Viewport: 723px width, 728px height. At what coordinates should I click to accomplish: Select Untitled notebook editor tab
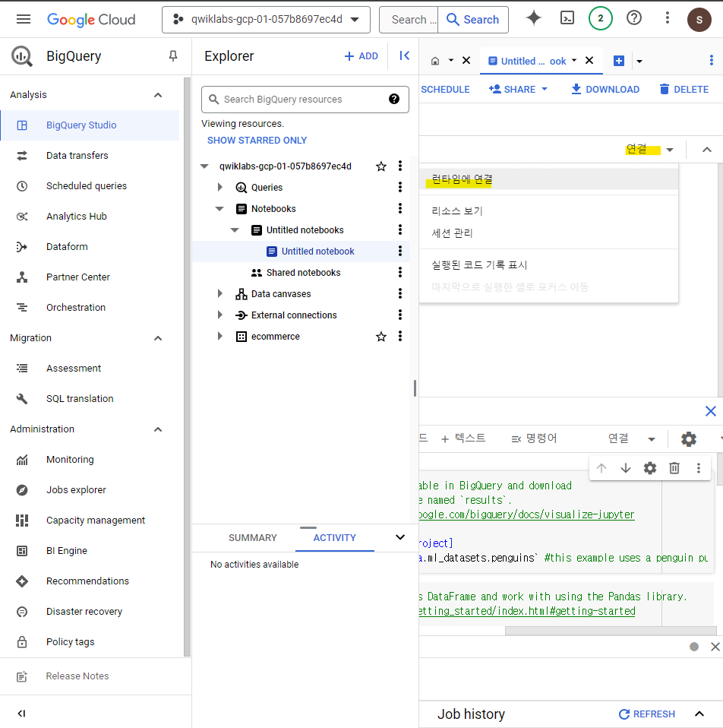coord(534,61)
